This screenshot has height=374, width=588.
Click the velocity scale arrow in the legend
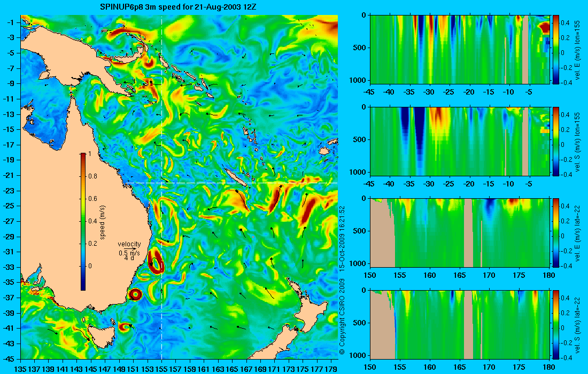[x=129, y=249]
